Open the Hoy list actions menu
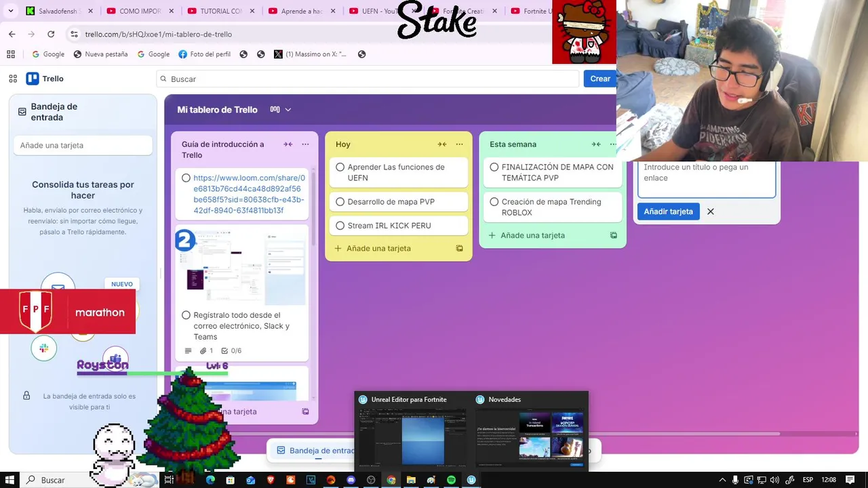This screenshot has height=488, width=868. (459, 144)
